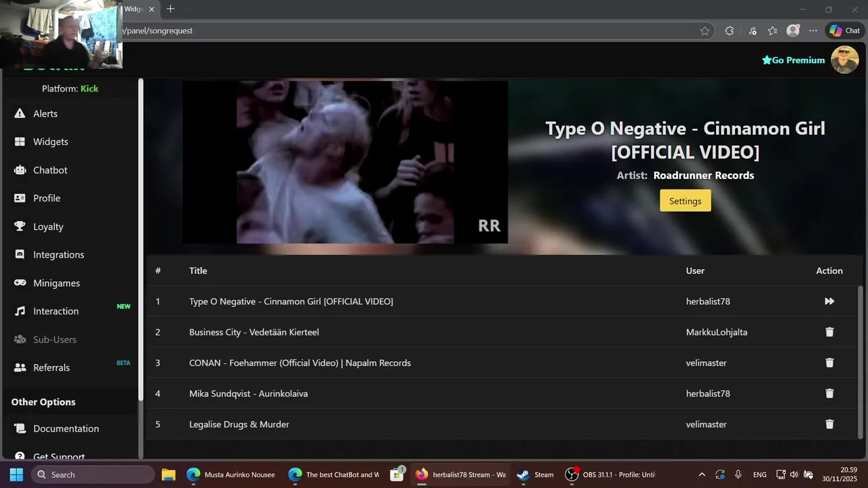Click the playing video thumbnail

(345, 162)
